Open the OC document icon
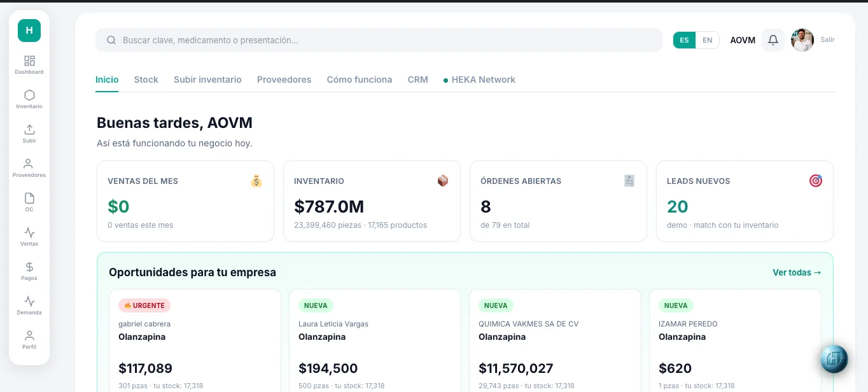 pos(29,202)
